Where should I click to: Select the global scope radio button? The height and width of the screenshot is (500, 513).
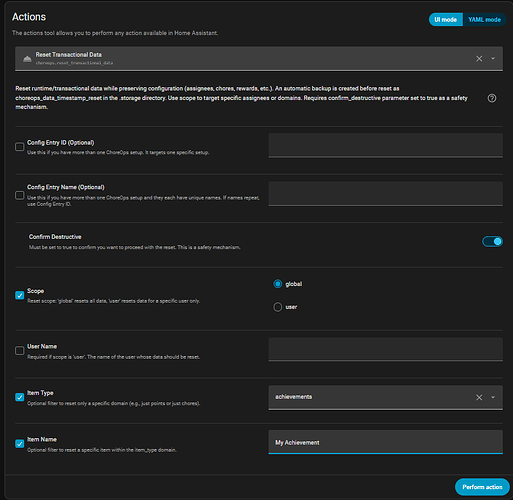point(278,284)
